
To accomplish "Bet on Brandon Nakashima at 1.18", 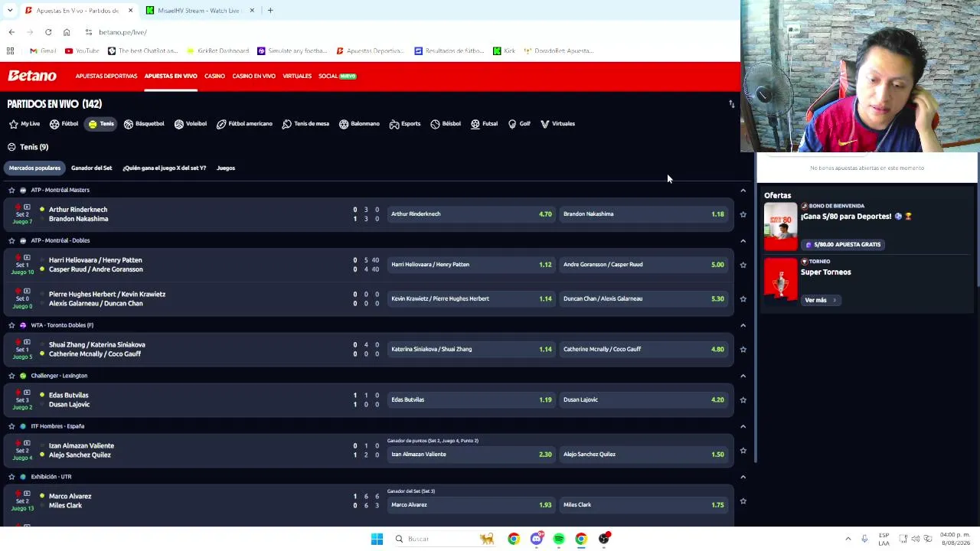I will tap(644, 214).
